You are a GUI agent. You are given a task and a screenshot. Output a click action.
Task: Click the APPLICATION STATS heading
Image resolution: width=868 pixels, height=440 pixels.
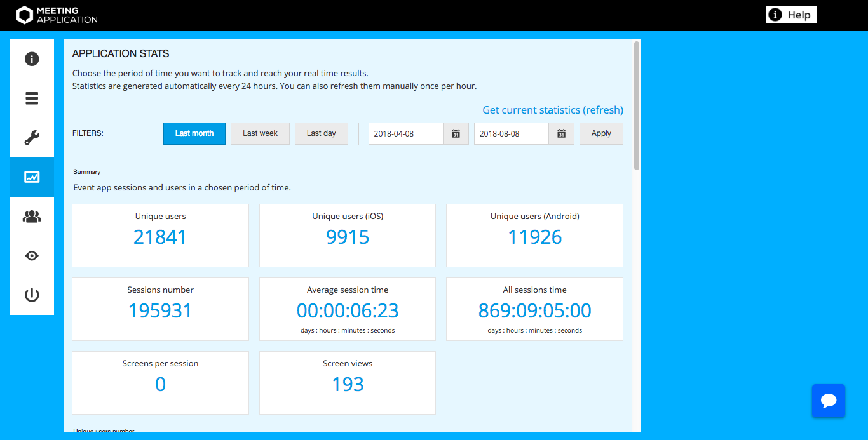[x=121, y=54]
